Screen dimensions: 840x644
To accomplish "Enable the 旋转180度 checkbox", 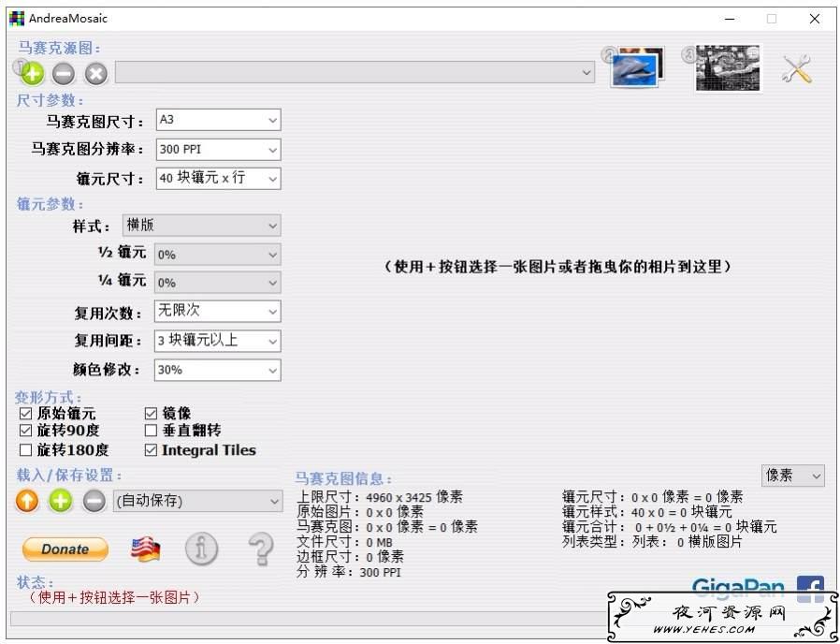I will 25,449.
